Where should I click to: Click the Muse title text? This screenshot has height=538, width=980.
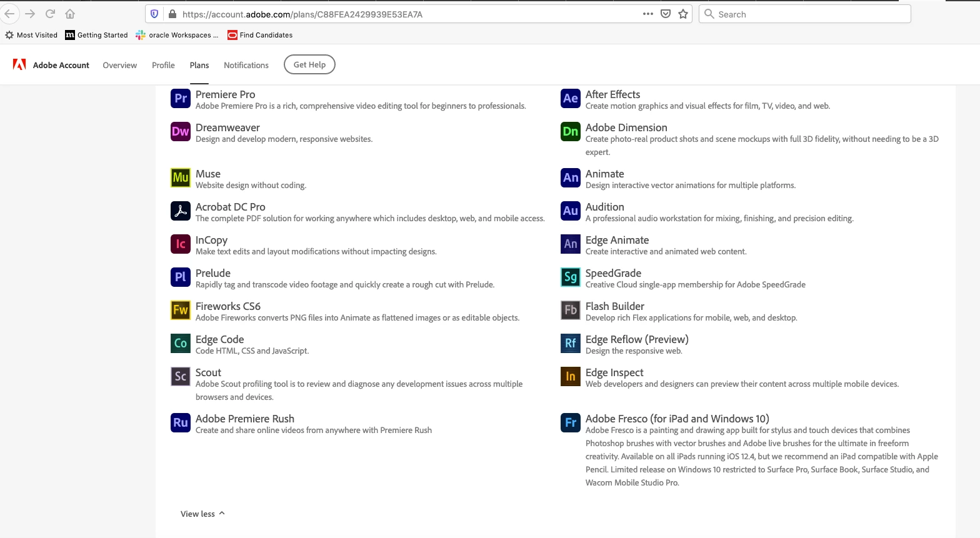[x=208, y=174]
